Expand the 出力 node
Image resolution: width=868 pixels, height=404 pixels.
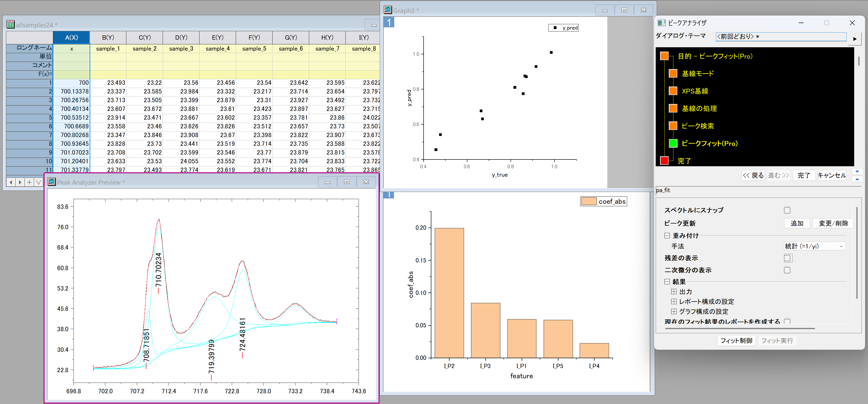674,291
